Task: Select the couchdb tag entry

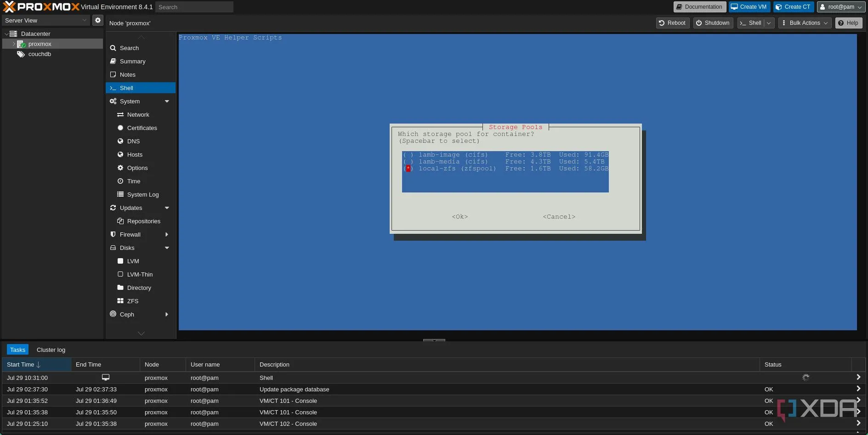Action: click(x=40, y=54)
